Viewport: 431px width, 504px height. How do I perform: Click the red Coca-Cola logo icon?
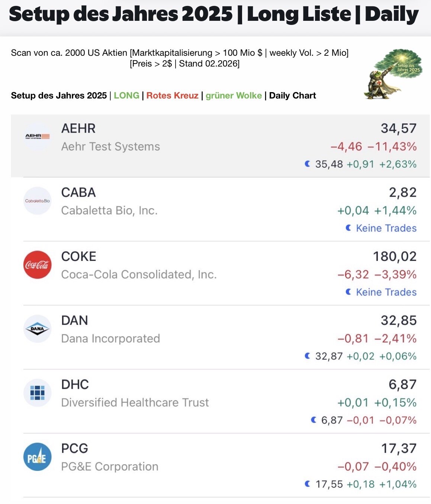coord(37,265)
